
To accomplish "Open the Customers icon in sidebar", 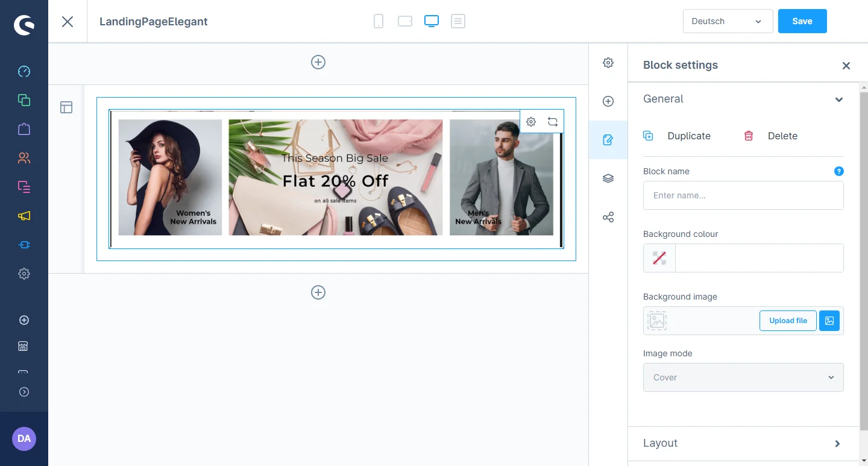I will [x=24, y=159].
